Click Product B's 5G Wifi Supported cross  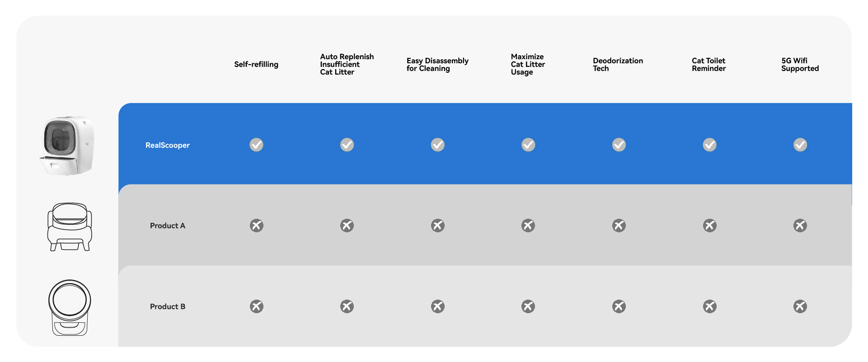coord(800,306)
